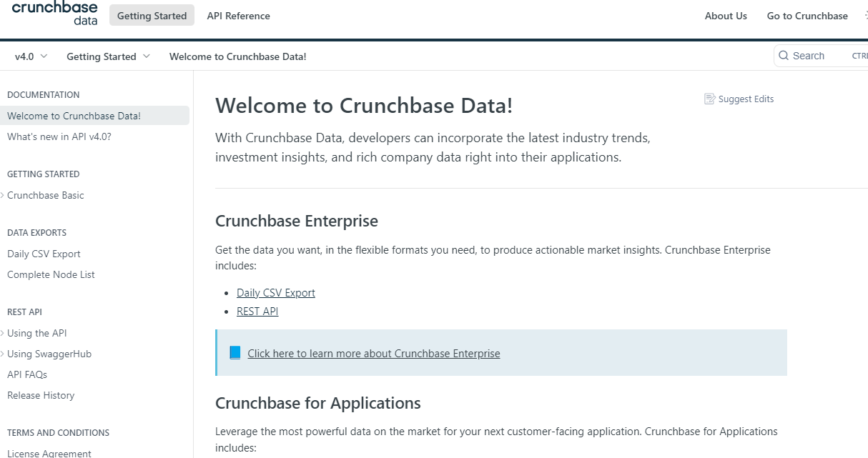Open the About Us menu link
This screenshot has width=868, height=458.
tap(726, 16)
